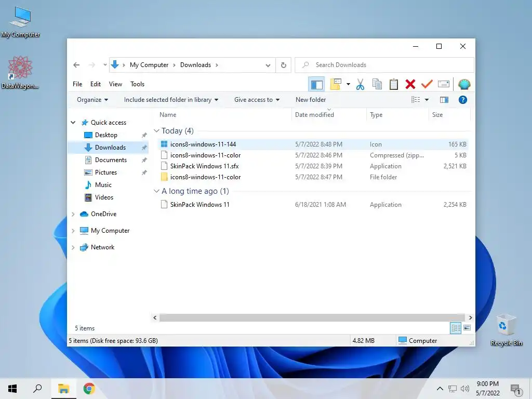
Task: Select Desktop in Quick access
Action: click(106, 135)
